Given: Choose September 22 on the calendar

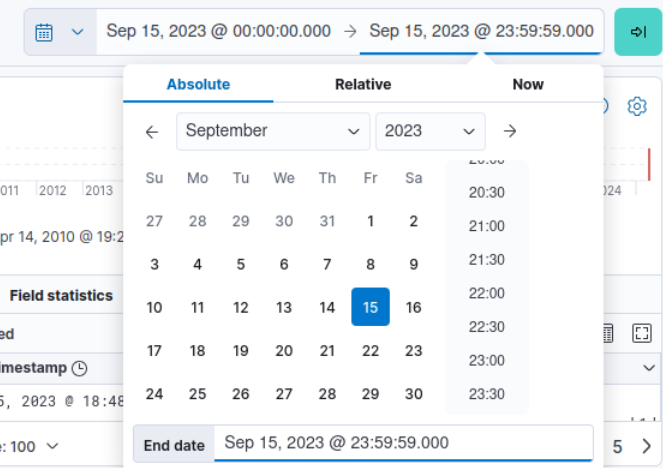Looking at the screenshot, I should point(371,351).
